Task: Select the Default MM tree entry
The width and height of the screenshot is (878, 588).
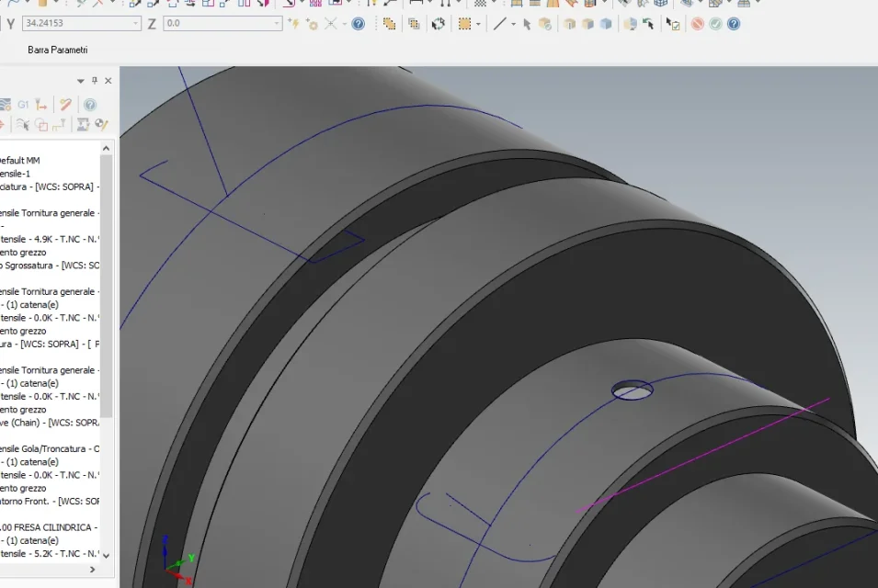Action: (x=18, y=160)
